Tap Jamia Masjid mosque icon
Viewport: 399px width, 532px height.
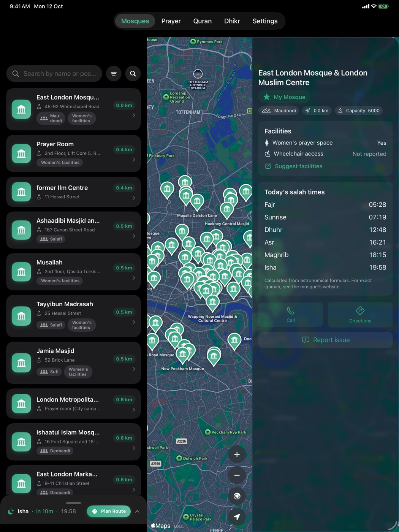[x=21, y=363]
